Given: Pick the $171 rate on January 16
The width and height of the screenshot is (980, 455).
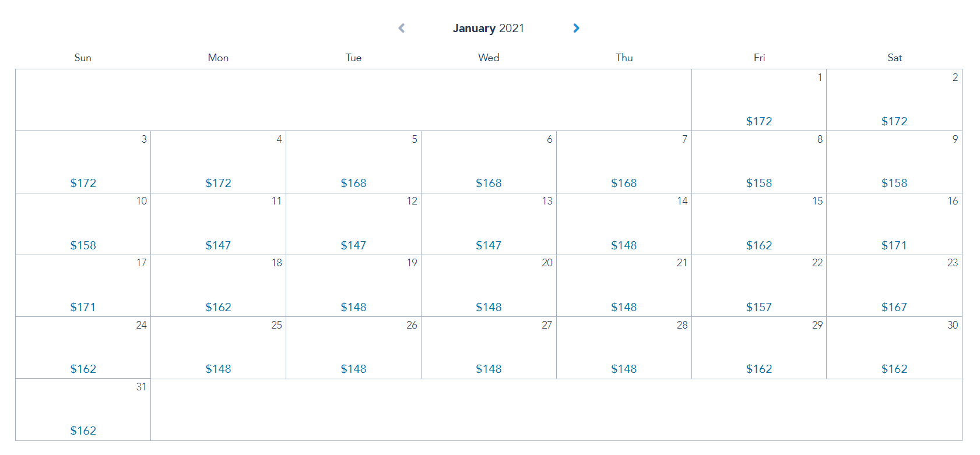Looking at the screenshot, I should pyautogui.click(x=894, y=245).
